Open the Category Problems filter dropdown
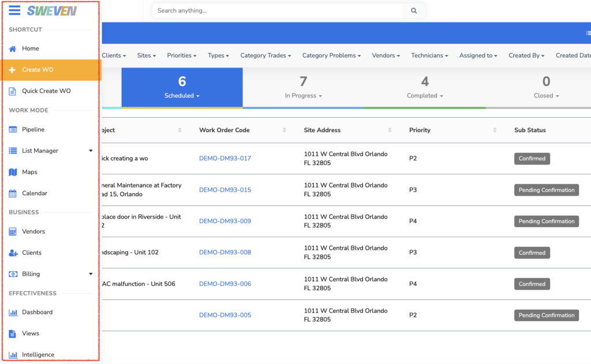Viewport: 591px width, 364px height. tap(331, 55)
